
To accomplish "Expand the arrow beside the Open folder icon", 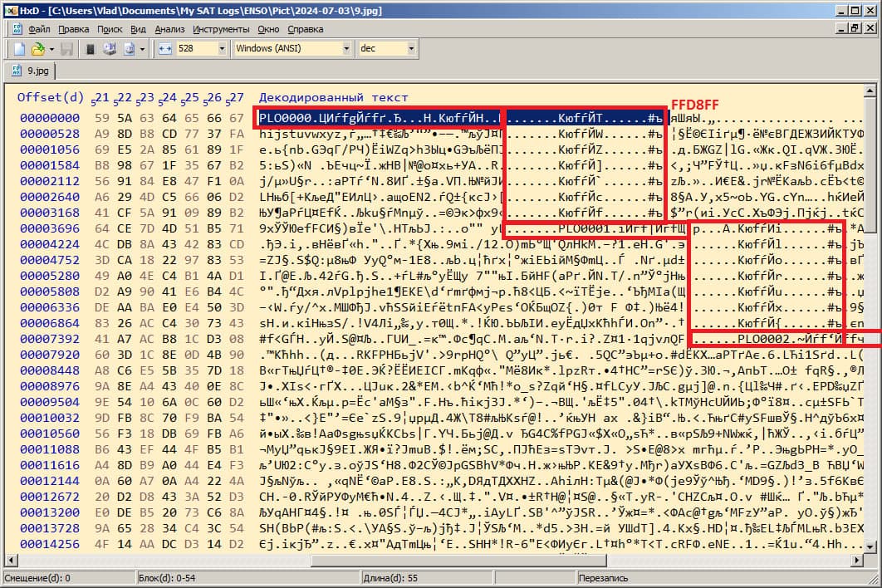I will pyautogui.click(x=50, y=49).
